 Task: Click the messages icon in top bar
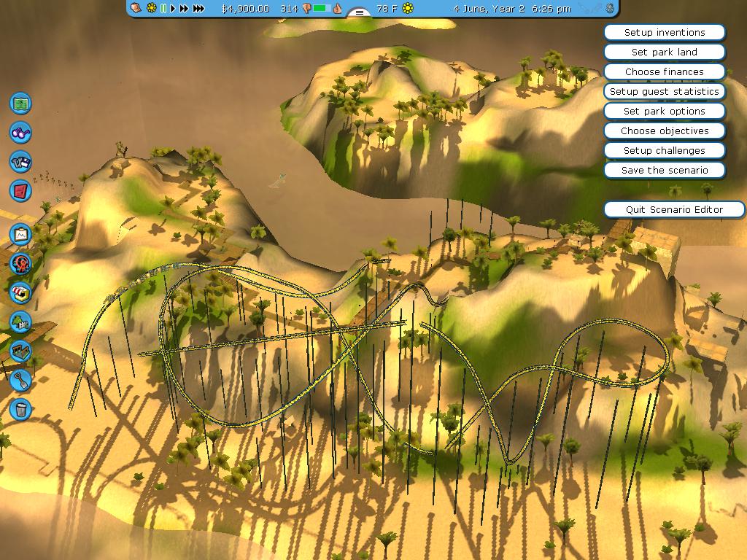tap(136, 8)
